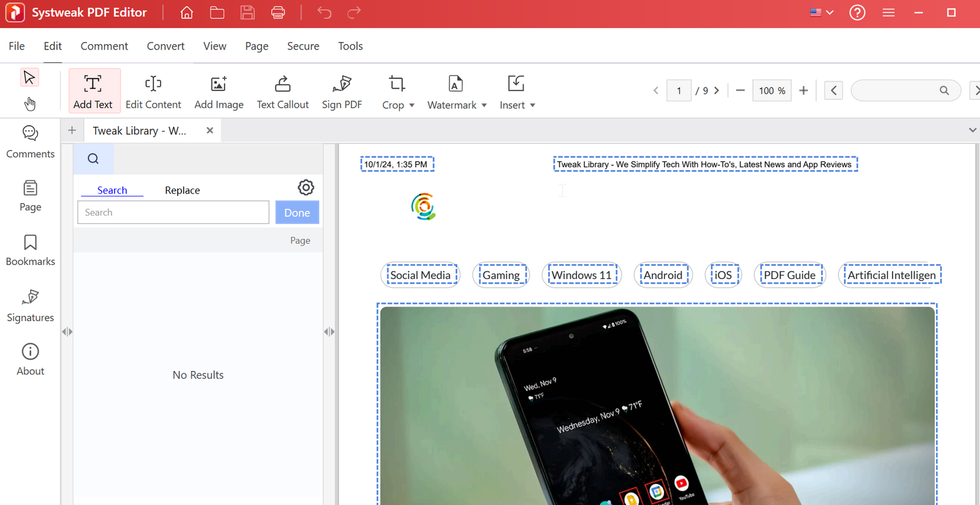Open the Tools menu

tap(350, 46)
